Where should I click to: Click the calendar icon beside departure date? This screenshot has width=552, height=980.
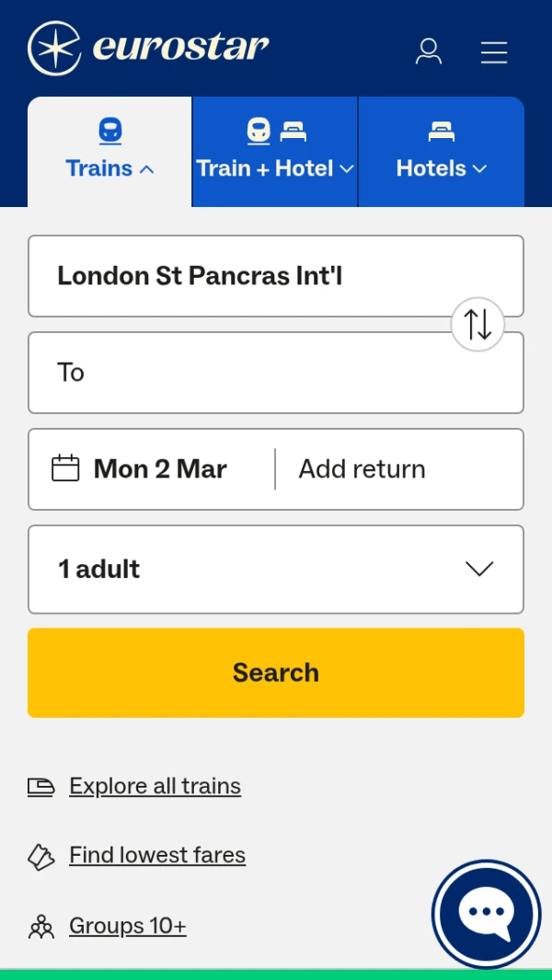click(x=65, y=468)
